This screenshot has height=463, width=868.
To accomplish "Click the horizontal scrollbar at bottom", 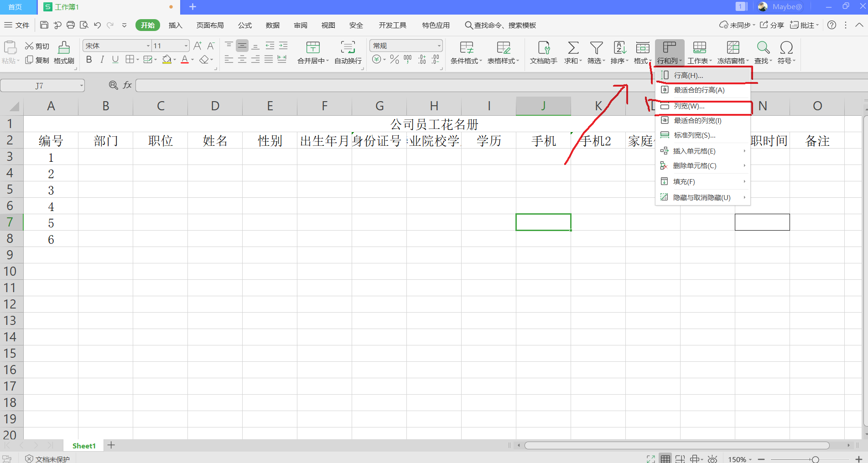I will point(677,445).
